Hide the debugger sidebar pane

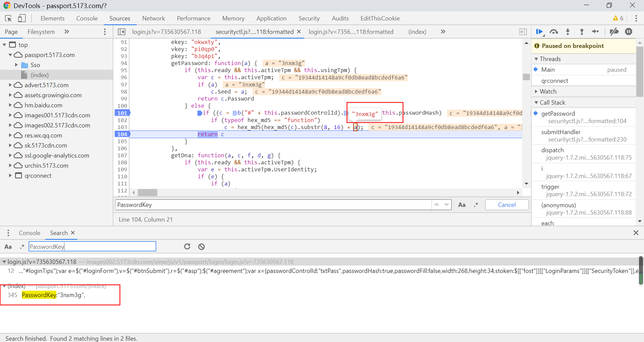coord(523,32)
